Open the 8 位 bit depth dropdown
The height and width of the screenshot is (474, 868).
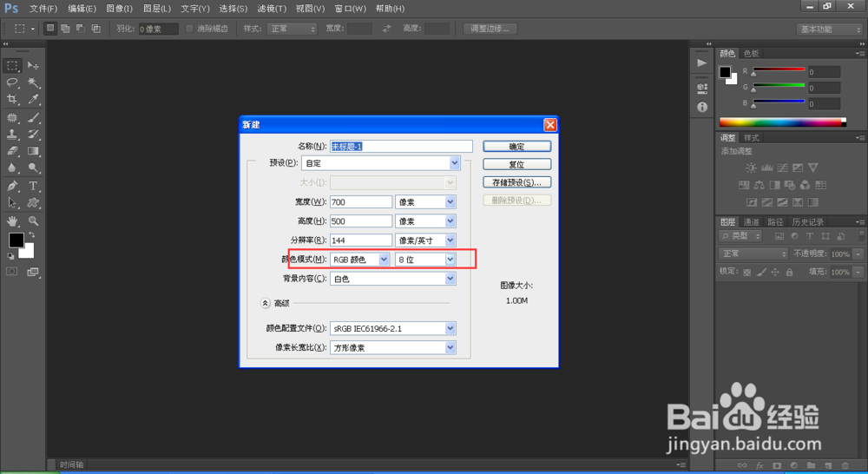coord(425,260)
